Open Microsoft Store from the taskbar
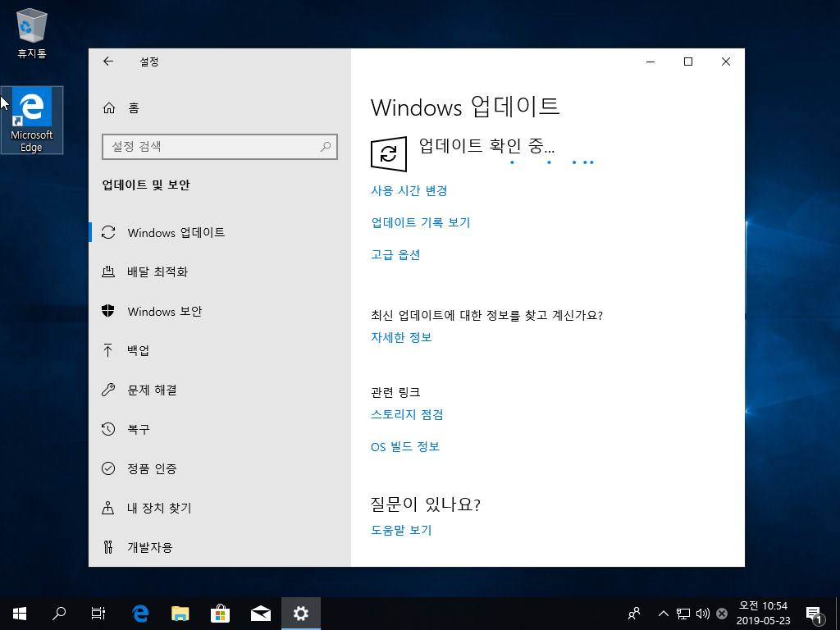This screenshot has width=840, height=630. click(220, 614)
